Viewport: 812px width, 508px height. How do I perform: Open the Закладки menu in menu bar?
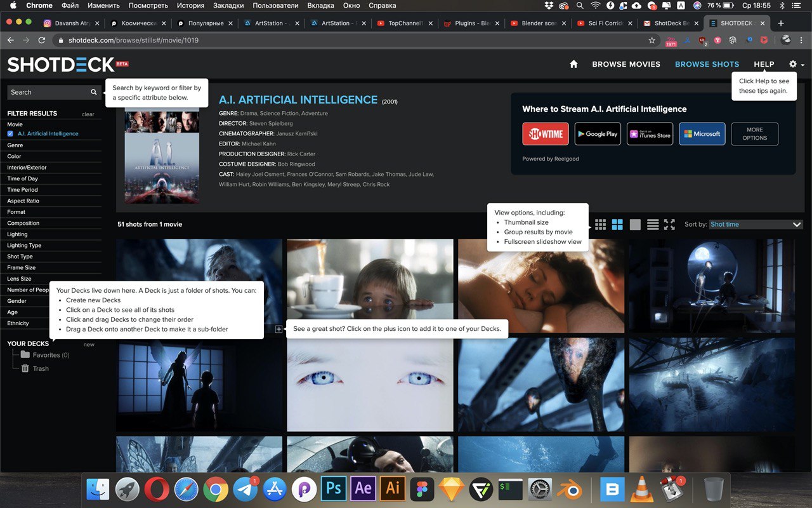pos(229,5)
